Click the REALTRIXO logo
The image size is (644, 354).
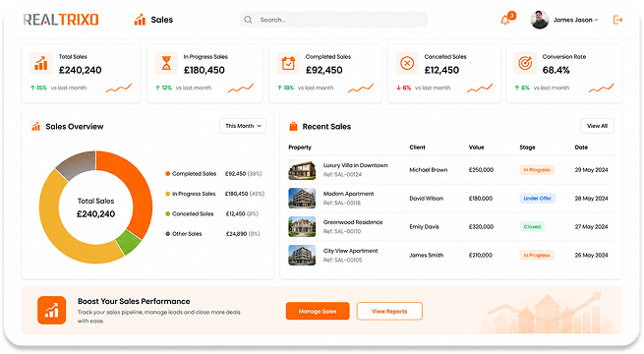[61, 20]
